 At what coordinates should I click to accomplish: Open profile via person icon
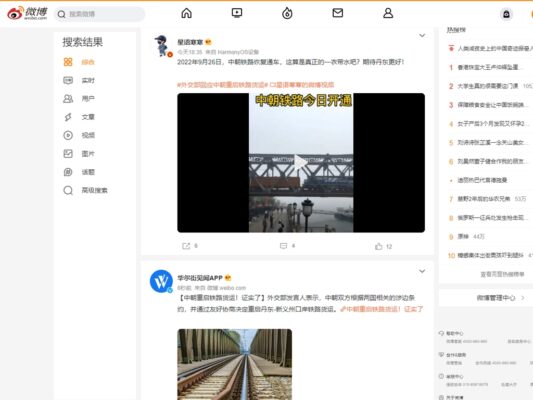388,13
